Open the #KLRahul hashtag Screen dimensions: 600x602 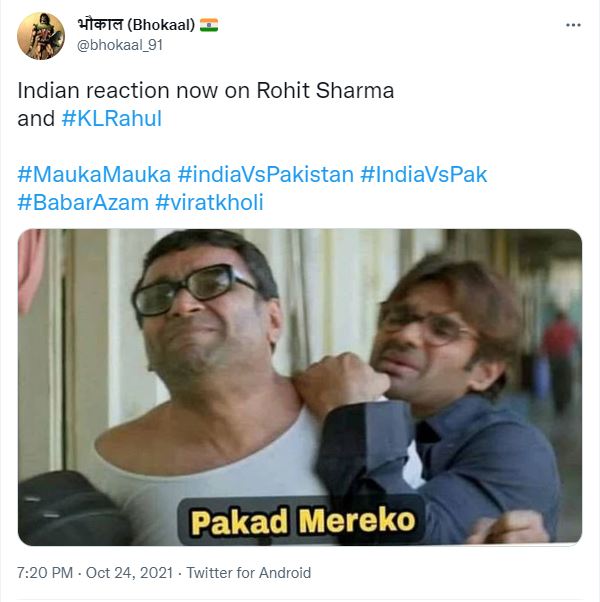click(x=112, y=119)
